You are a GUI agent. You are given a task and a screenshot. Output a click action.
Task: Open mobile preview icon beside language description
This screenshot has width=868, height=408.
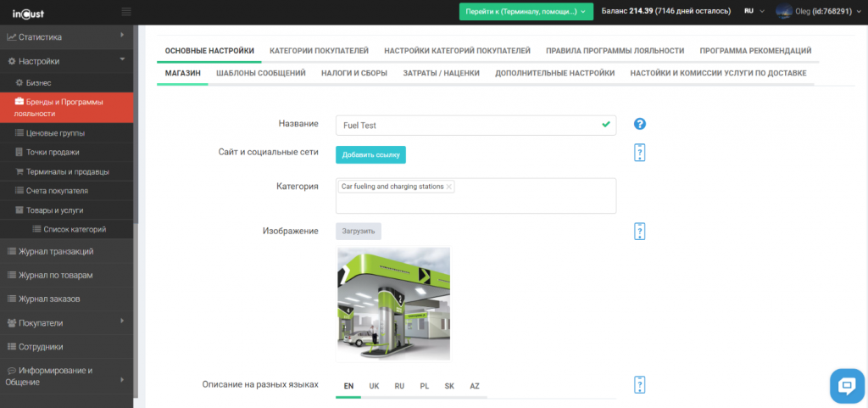pyautogui.click(x=640, y=386)
